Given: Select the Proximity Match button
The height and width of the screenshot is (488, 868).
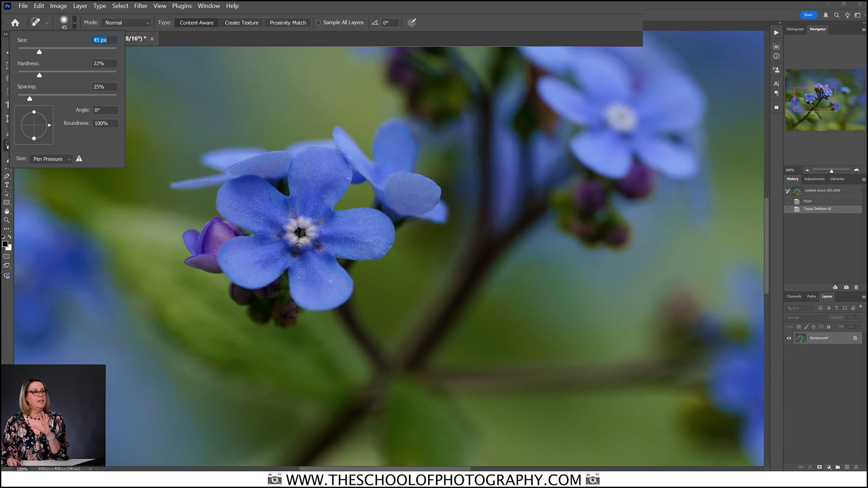Looking at the screenshot, I should coord(287,22).
